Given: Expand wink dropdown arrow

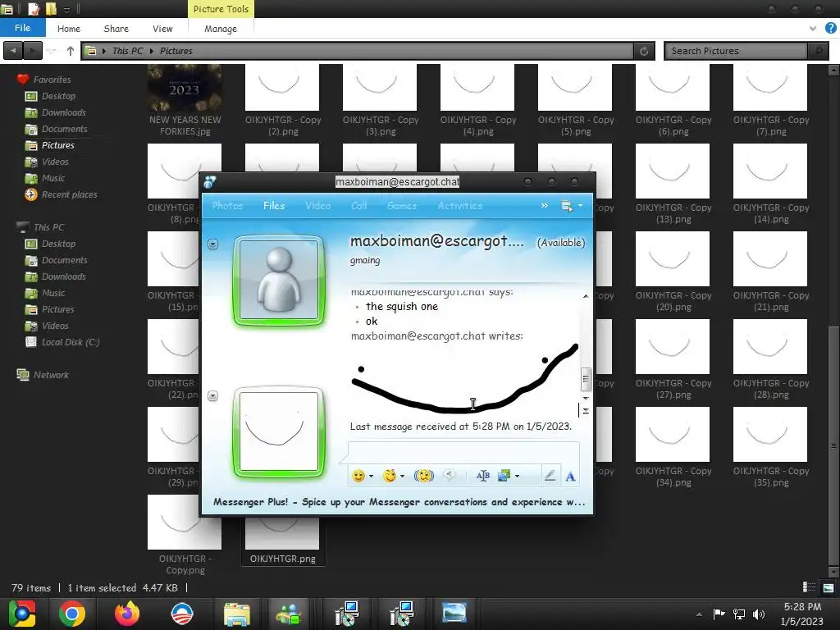Looking at the screenshot, I should coord(402,476).
